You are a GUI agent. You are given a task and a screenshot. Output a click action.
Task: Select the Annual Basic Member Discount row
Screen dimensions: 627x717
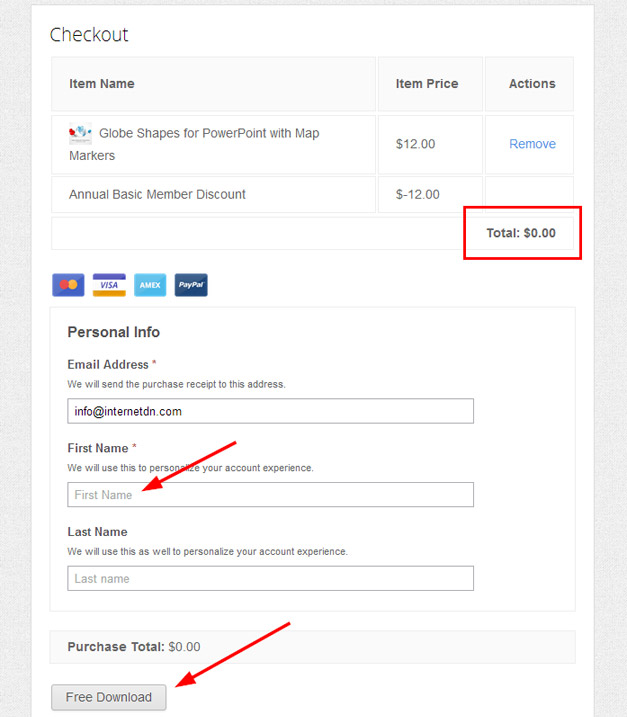tap(312, 194)
